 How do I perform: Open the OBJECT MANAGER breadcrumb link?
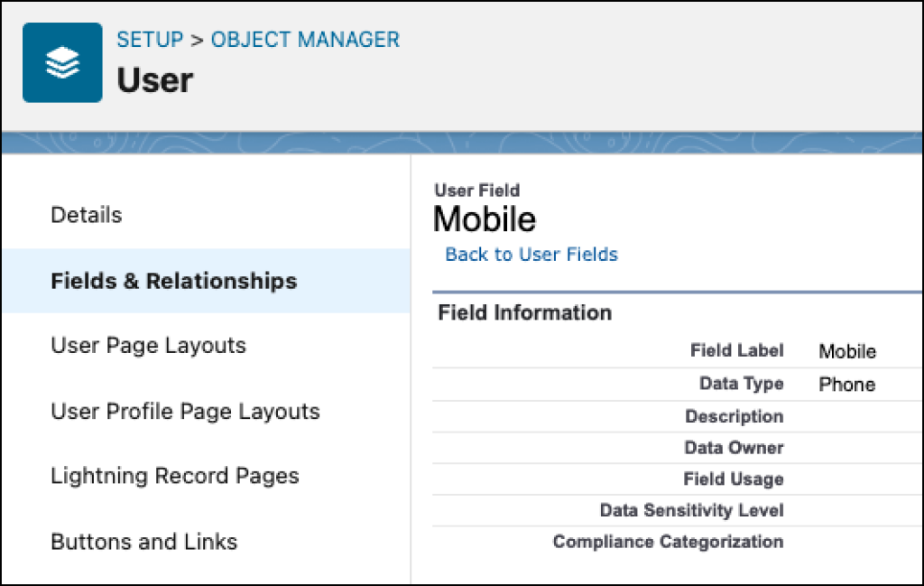[x=304, y=39]
